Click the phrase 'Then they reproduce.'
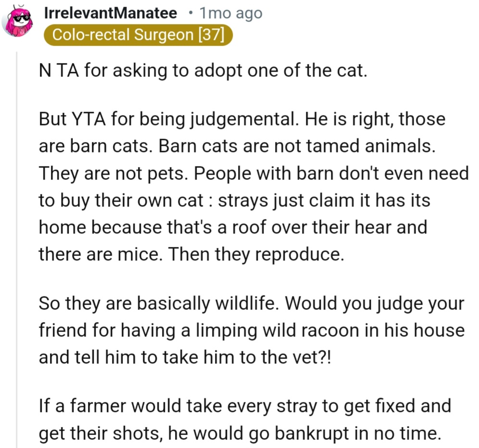 click(256, 255)
